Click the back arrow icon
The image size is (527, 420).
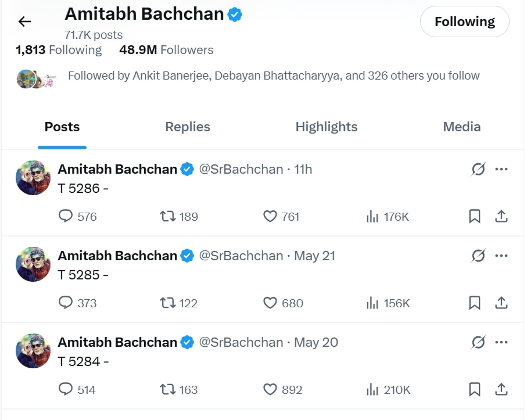[x=24, y=22]
